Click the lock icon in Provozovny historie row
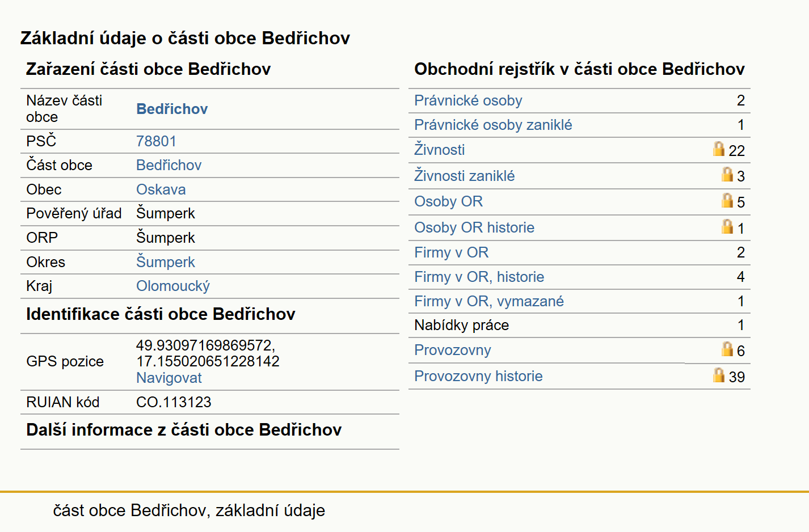Screen dimensions: 809x532 719,375
